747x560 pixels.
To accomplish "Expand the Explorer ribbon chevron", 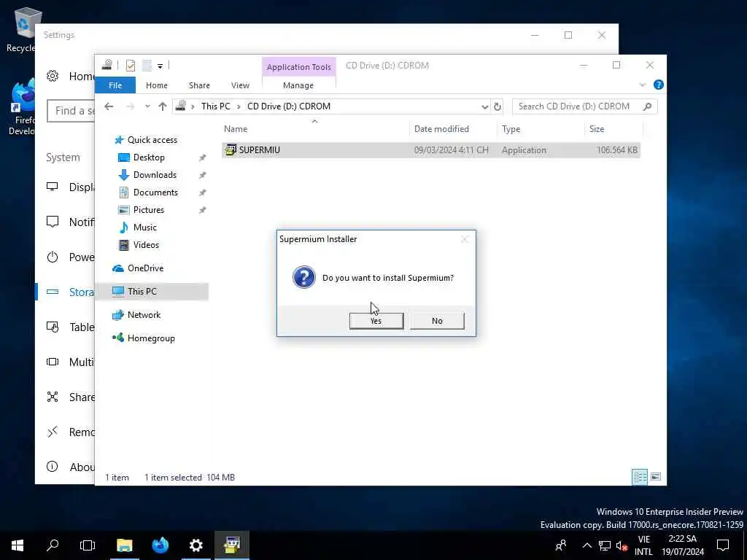I will click(642, 85).
